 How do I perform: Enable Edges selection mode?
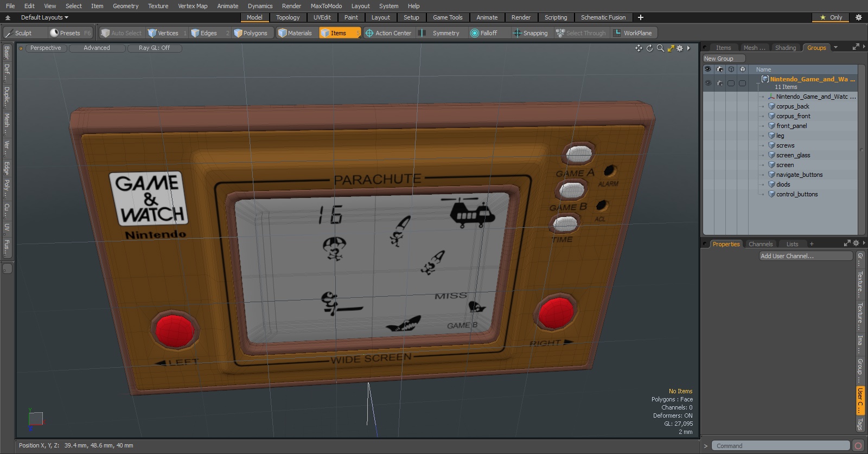point(209,33)
